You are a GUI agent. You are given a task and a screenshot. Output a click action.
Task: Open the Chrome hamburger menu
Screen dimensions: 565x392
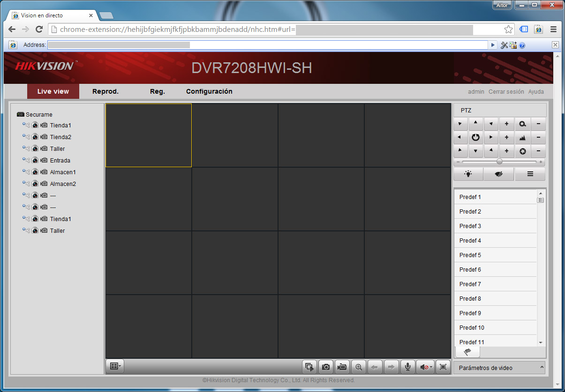click(553, 29)
